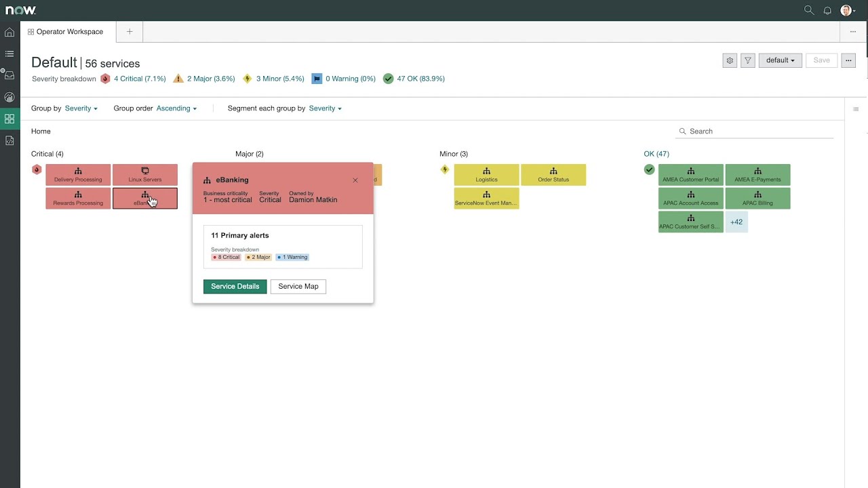The height and width of the screenshot is (488, 868).
Task: Select the Rewards Processing service tile
Action: (x=78, y=198)
